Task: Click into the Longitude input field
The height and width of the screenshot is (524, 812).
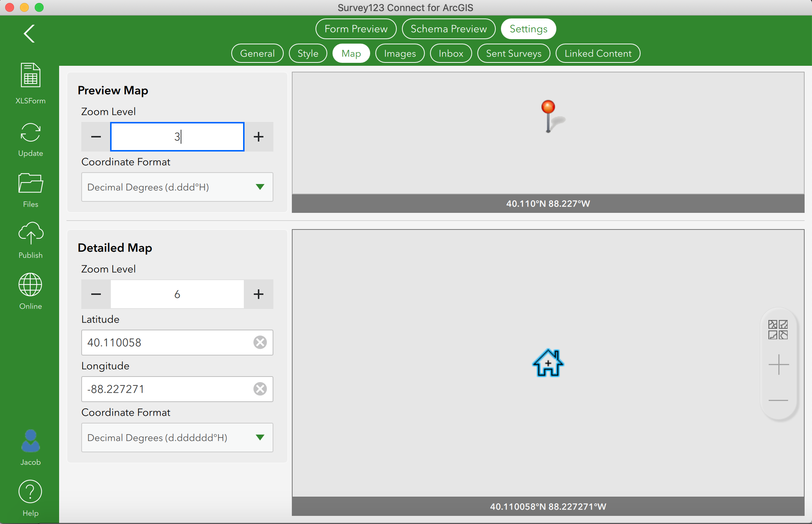Action: (166, 389)
